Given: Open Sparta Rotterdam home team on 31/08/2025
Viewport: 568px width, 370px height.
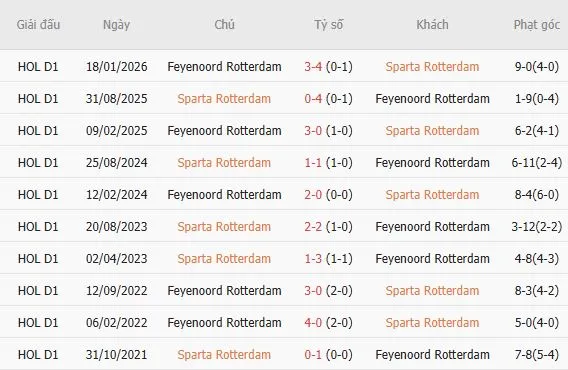Looking at the screenshot, I should pyautogui.click(x=224, y=99).
